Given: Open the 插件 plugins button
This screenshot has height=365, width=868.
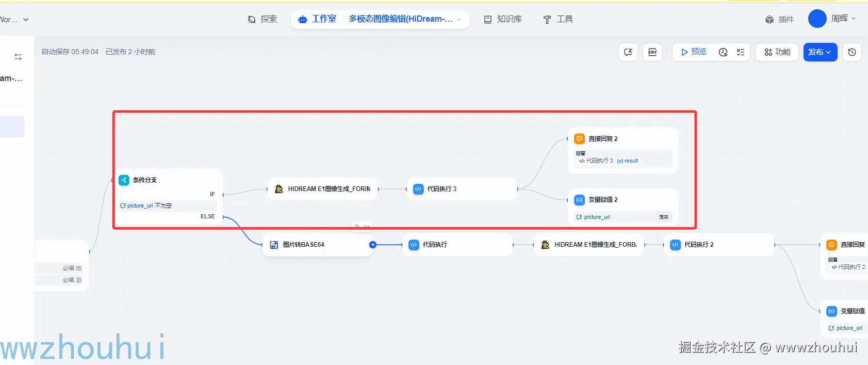Looking at the screenshot, I should tap(779, 20).
